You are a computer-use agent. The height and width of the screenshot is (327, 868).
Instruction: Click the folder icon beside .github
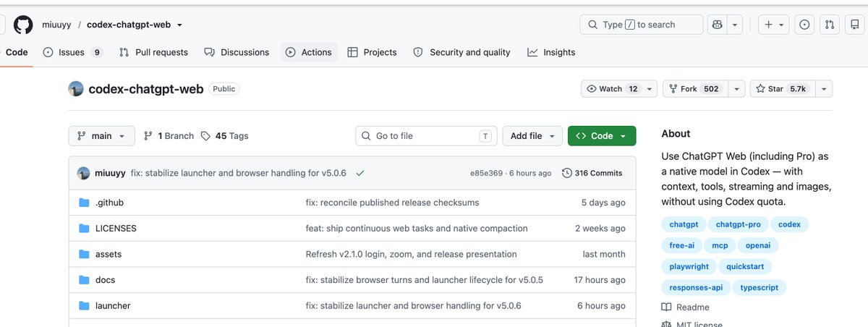coord(84,203)
